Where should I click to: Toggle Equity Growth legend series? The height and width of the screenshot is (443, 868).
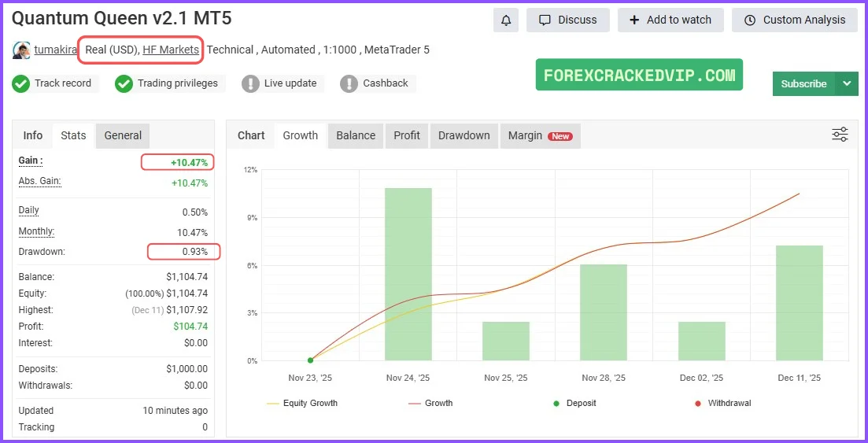pos(302,403)
